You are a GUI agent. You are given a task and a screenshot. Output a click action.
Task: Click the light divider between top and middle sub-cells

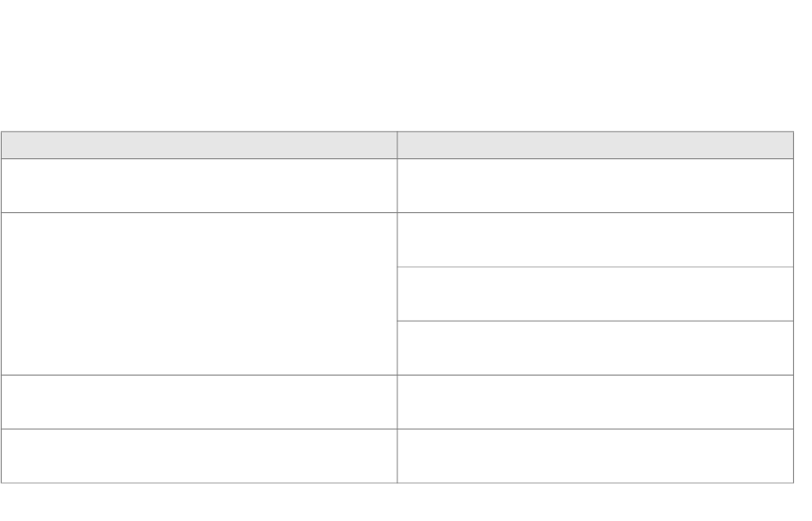(595, 267)
